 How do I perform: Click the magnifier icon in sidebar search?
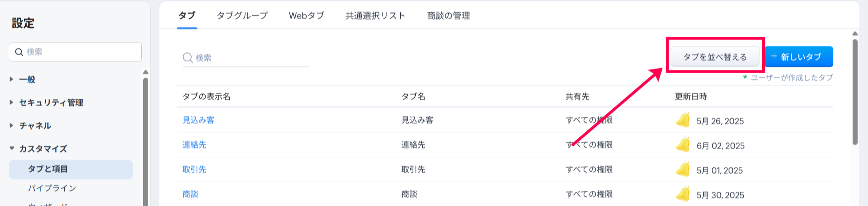pyautogui.click(x=19, y=52)
